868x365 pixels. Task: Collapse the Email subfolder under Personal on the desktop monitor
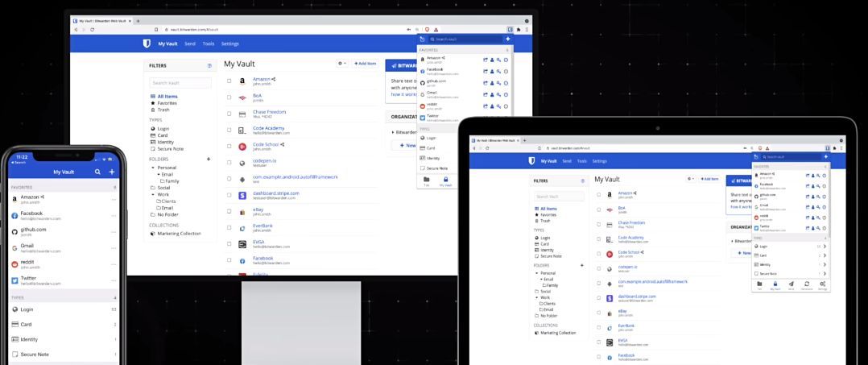coord(158,174)
